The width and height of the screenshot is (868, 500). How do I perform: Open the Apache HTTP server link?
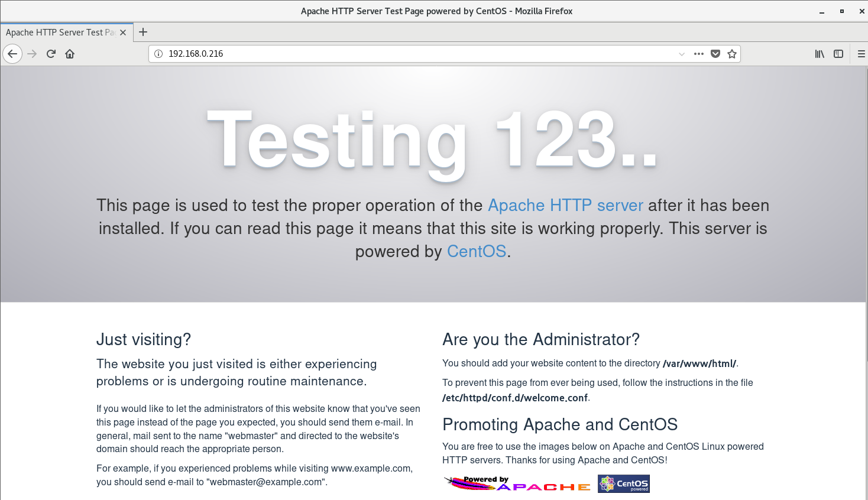point(565,205)
